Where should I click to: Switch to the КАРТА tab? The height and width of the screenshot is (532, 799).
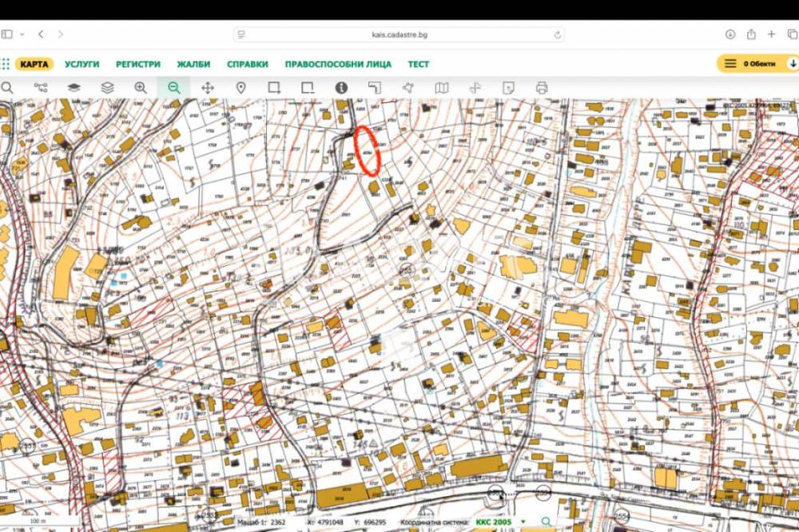[34, 64]
